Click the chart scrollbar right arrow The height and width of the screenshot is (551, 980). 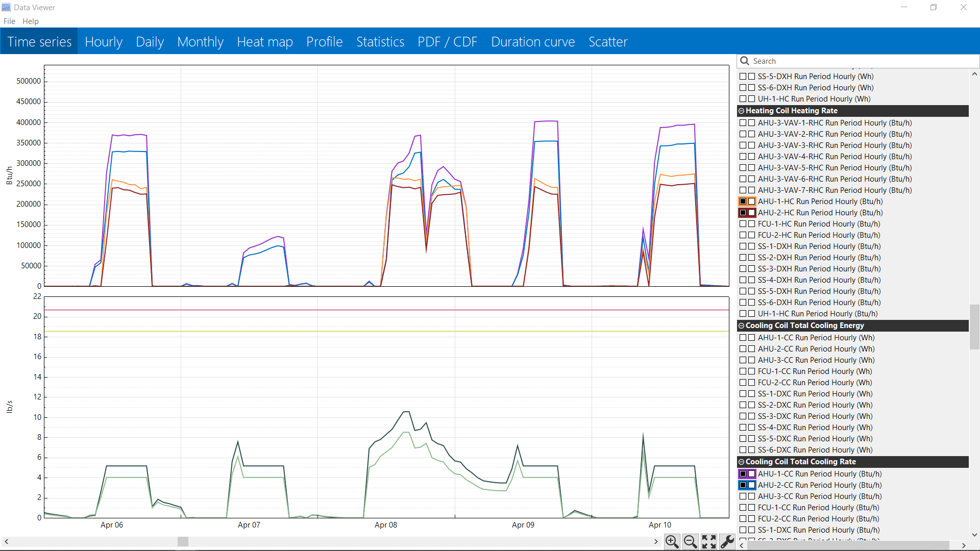pos(656,541)
